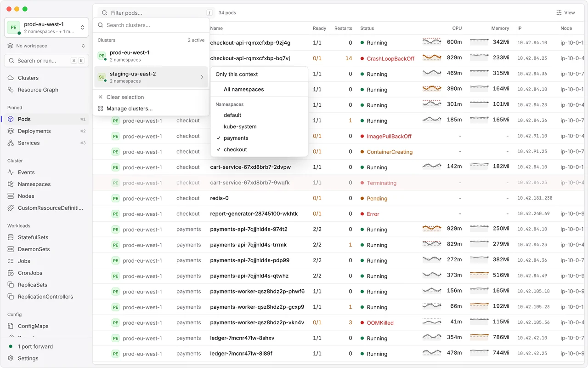Screen dimensions: 588x368
Task: Click the PE badge of prod-eu-west-1 in cluster list
Action: coord(102,56)
